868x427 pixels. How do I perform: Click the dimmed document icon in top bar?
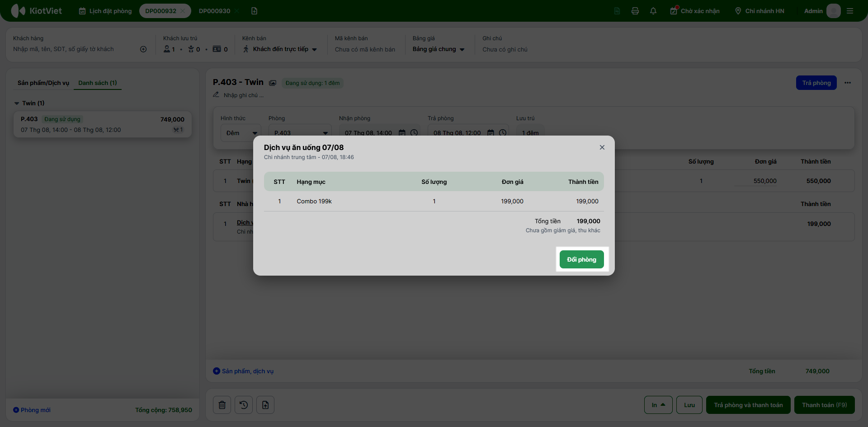617,11
